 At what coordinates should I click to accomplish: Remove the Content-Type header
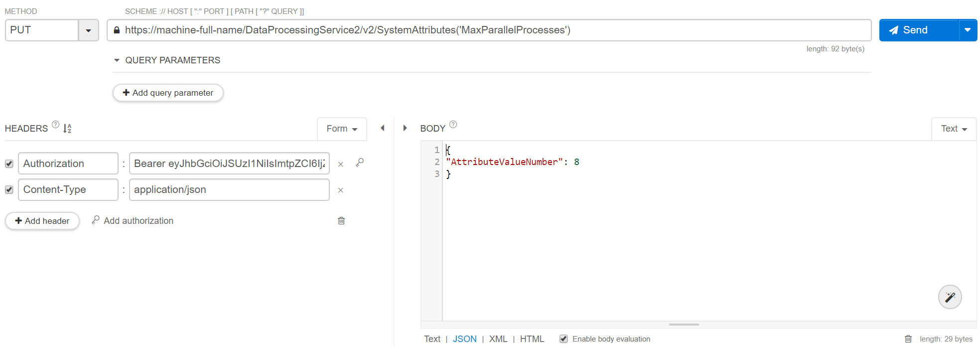pyautogui.click(x=341, y=190)
